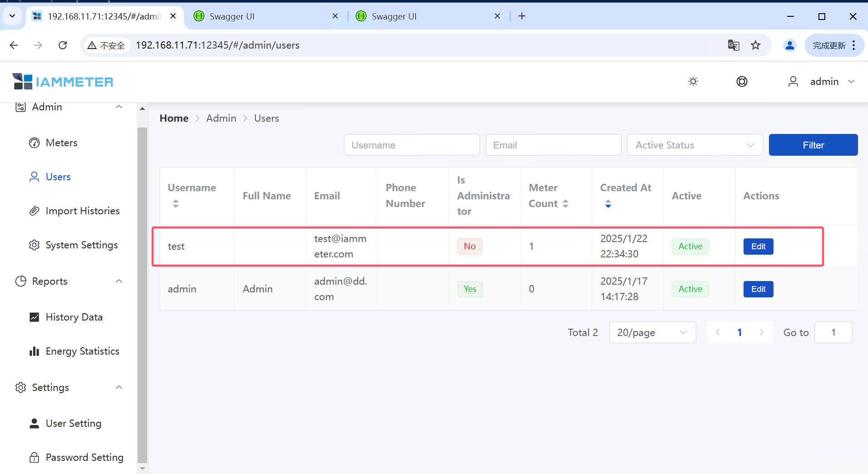This screenshot has width=868, height=474.
Task: Click the Users person icon in sidebar
Action: 35,177
